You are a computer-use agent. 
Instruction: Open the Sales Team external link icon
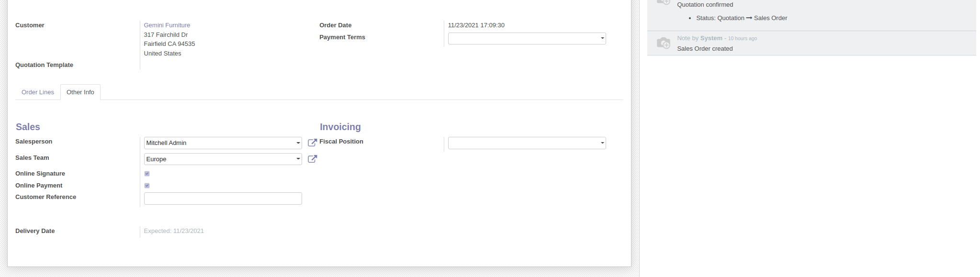[312, 159]
